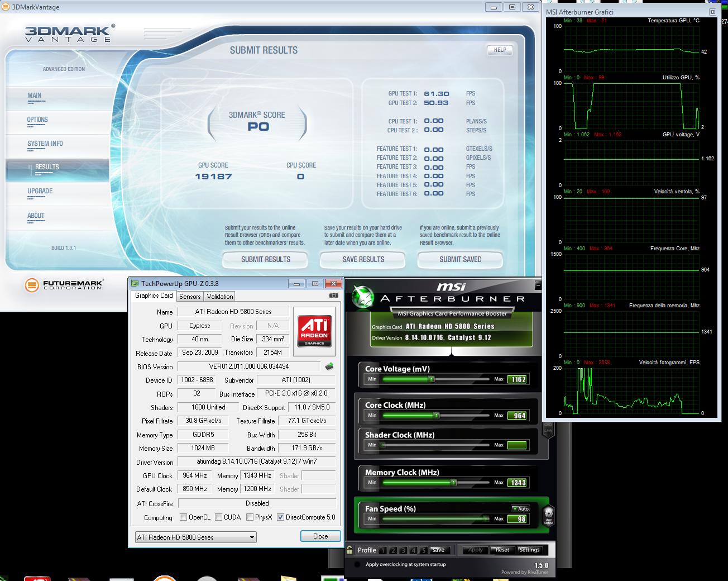The height and width of the screenshot is (581, 728).
Task: Click the Close button in GPU-Z
Action: 320,536
